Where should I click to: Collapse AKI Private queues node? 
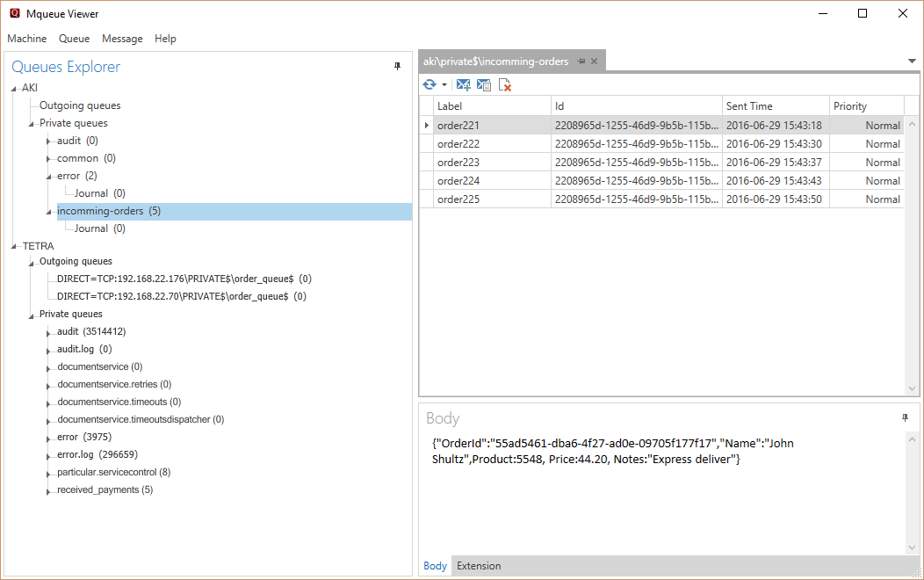[x=32, y=125]
